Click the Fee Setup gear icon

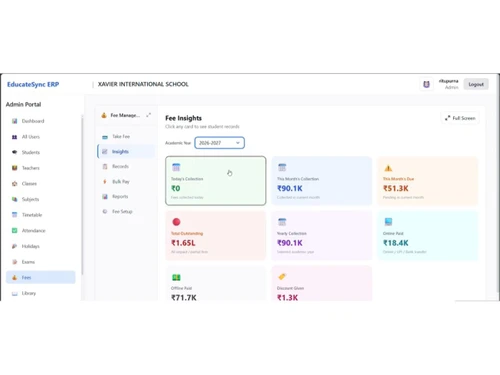(105, 211)
